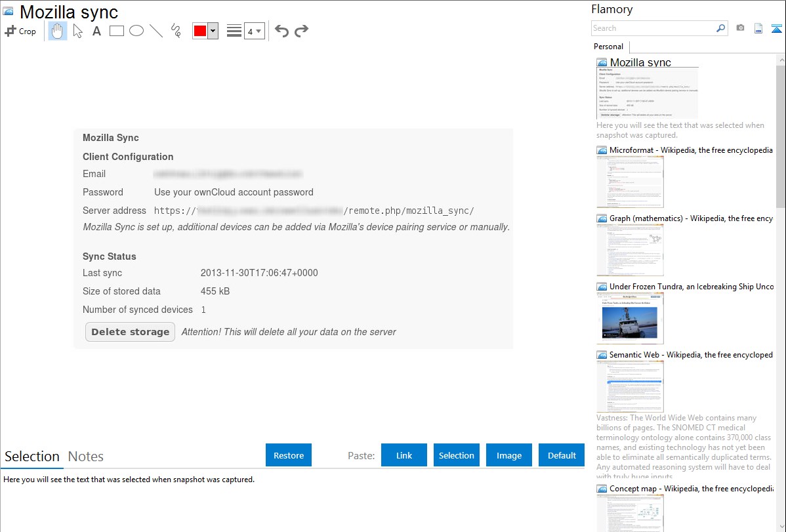
Task: Click the Mozilla sync title icon at top-left
Action: pyautogui.click(x=8, y=11)
